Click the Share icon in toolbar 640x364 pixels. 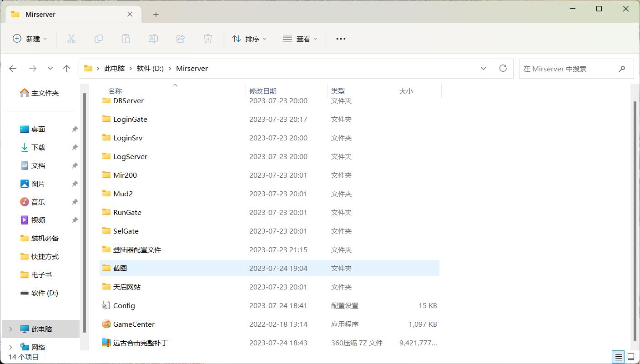(181, 39)
